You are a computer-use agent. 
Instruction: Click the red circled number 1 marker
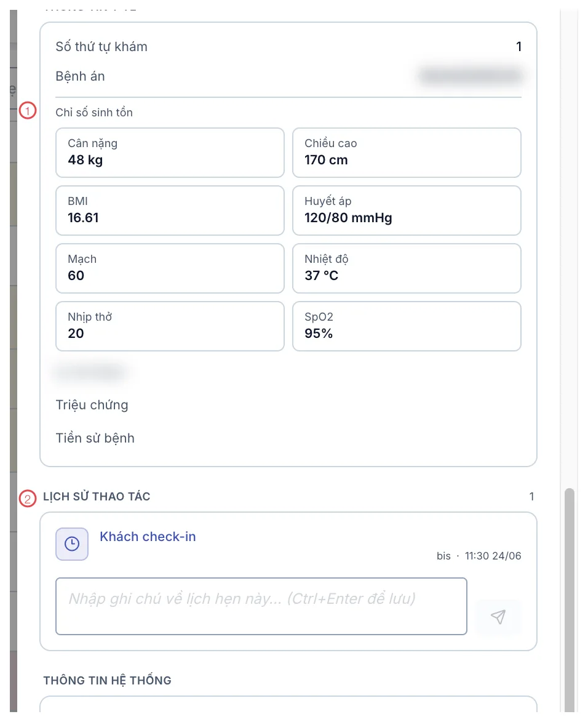click(x=28, y=111)
